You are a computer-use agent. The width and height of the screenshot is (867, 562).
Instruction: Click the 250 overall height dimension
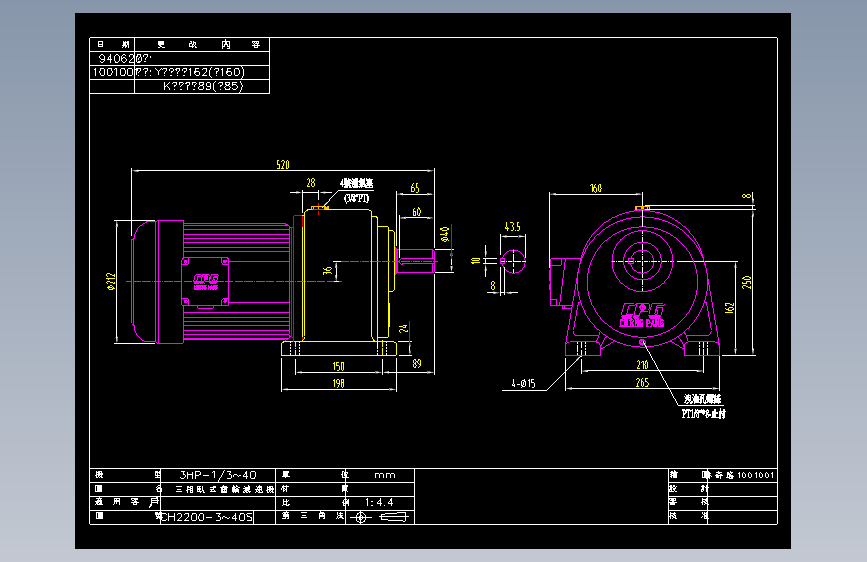pos(746,282)
